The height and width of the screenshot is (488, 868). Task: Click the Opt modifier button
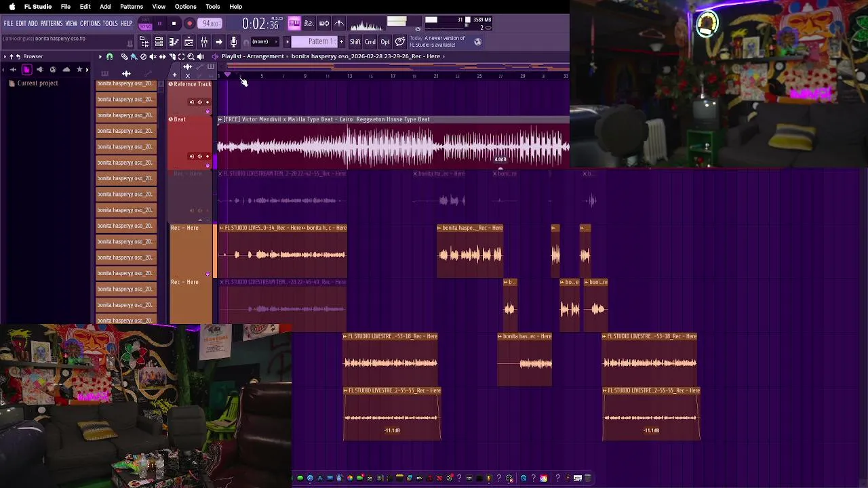click(385, 42)
